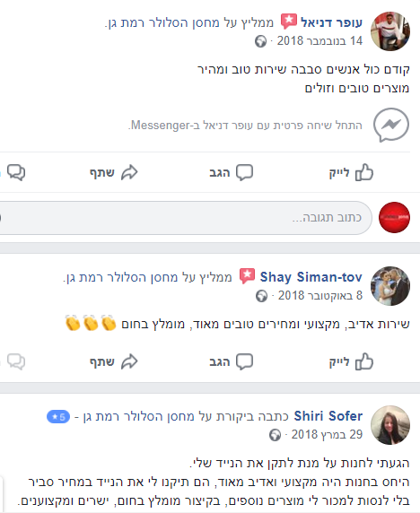Open comments counter icon on Ofer Daniel's post
This screenshot has height=513, width=420.
(x=16, y=172)
